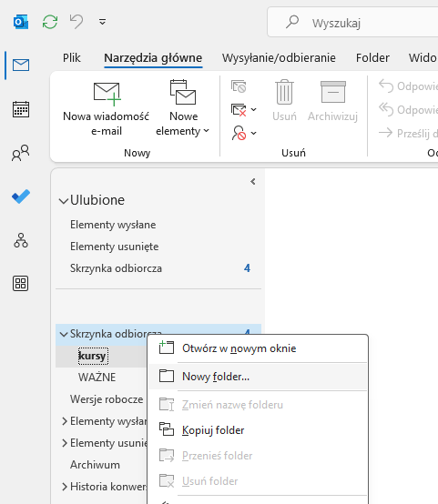Choose Przenieś folder menu entry
This screenshot has height=504, width=438.
258,456
